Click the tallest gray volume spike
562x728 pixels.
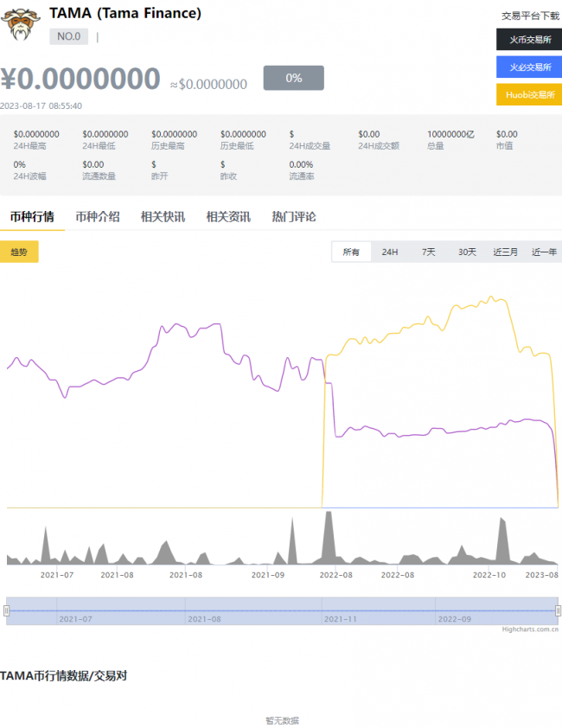[329, 536]
